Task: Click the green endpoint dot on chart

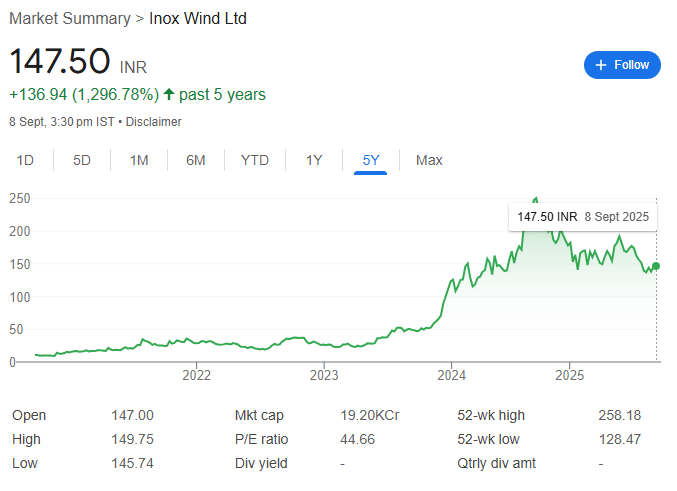Action: 656,266
